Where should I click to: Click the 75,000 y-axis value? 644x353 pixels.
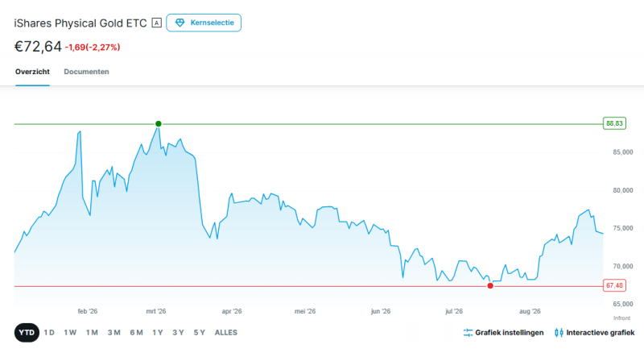point(623,228)
